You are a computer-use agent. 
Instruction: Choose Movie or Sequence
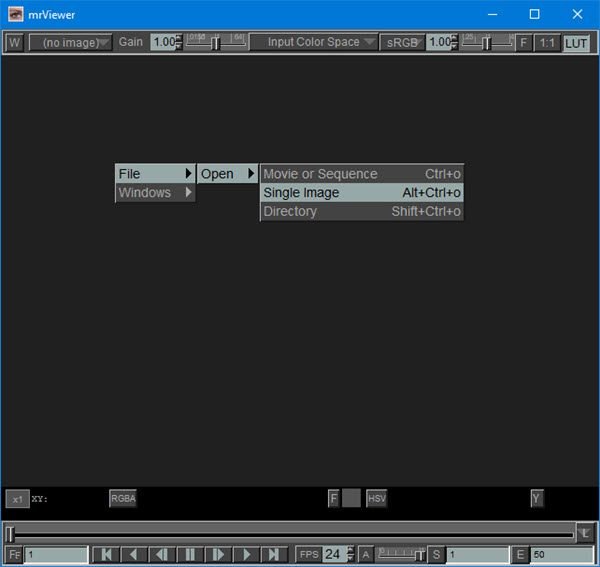362,174
